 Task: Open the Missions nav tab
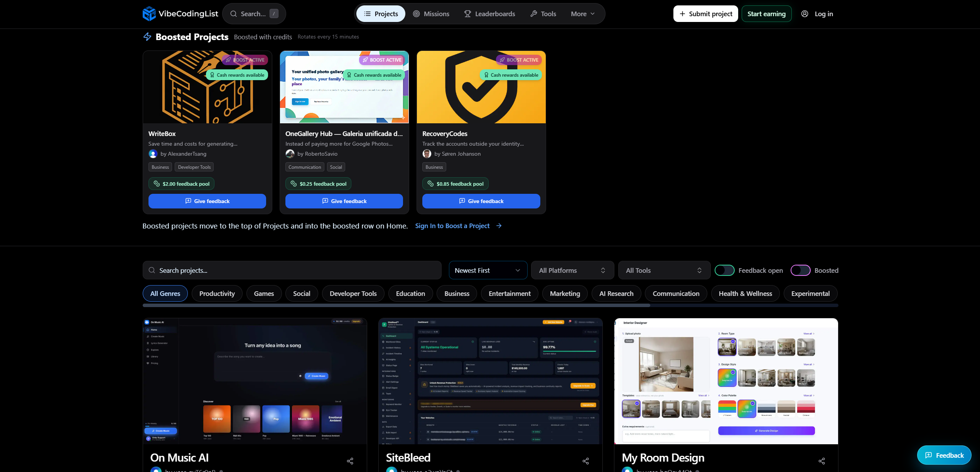point(431,14)
